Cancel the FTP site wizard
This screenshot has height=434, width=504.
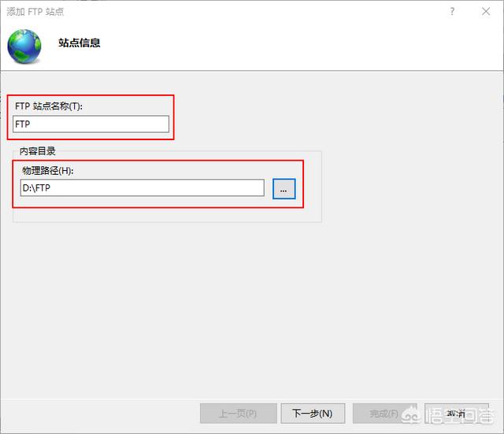tap(457, 414)
